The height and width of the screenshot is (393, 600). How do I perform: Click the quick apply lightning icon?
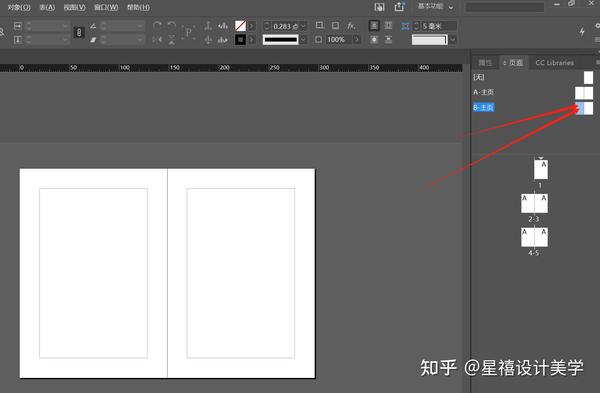coord(582,32)
